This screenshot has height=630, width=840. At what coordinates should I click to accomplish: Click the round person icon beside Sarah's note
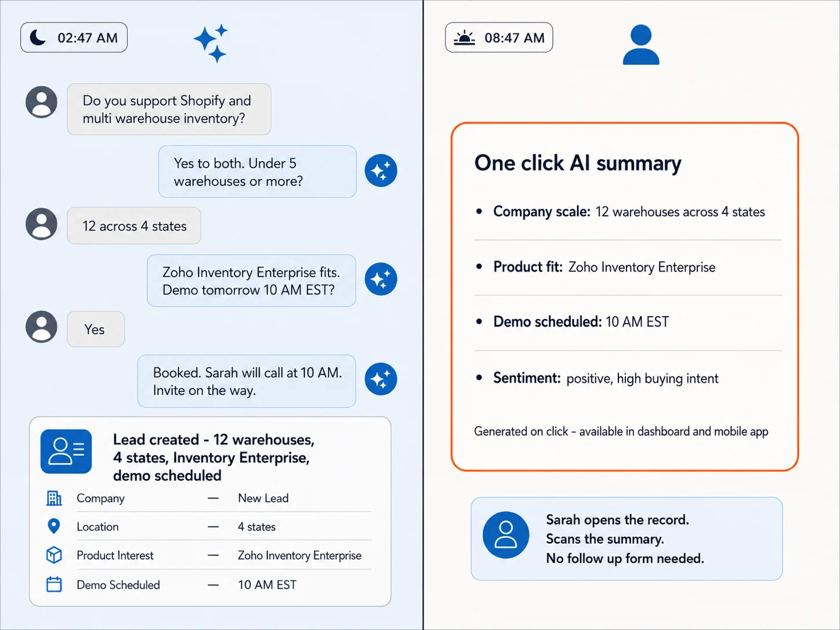506,535
